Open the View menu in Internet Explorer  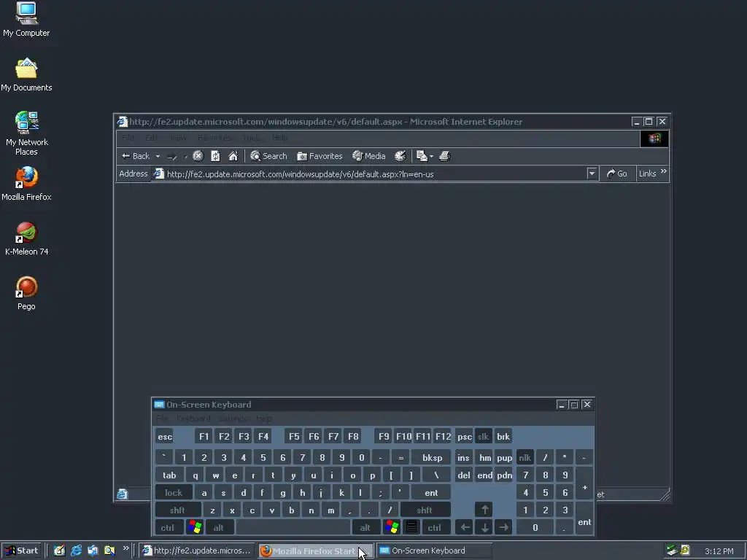point(178,138)
